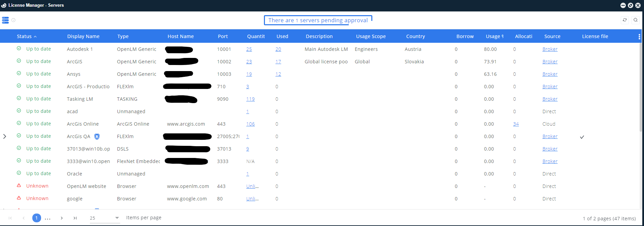Click the shield icon next to ArcGis QA
This screenshot has width=644, height=226.
coord(97,136)
